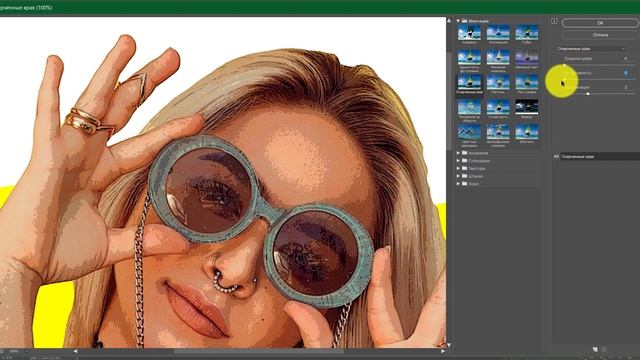Expand the Штрихи filter folder
Screen dimensions: 640x360
click(x=458, y=176)
